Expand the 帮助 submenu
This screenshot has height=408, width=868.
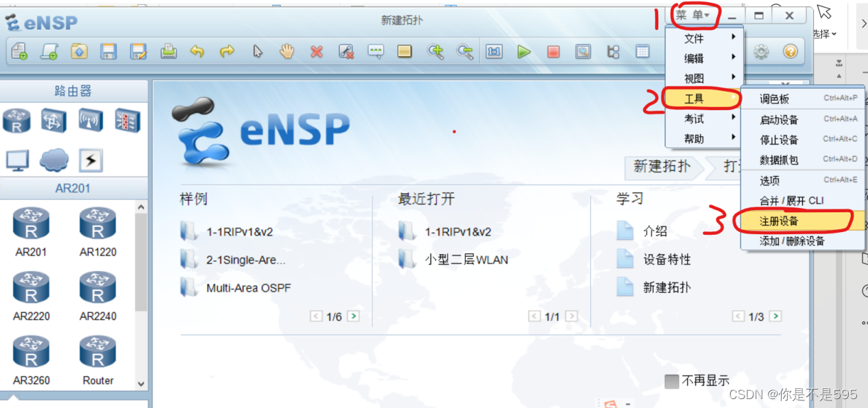click(704, 138)
